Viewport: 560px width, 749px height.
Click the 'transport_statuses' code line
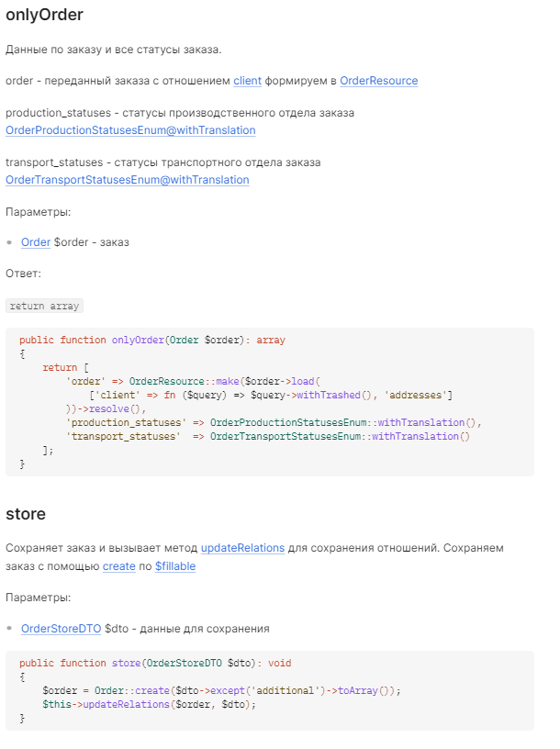tap(268, 437)
